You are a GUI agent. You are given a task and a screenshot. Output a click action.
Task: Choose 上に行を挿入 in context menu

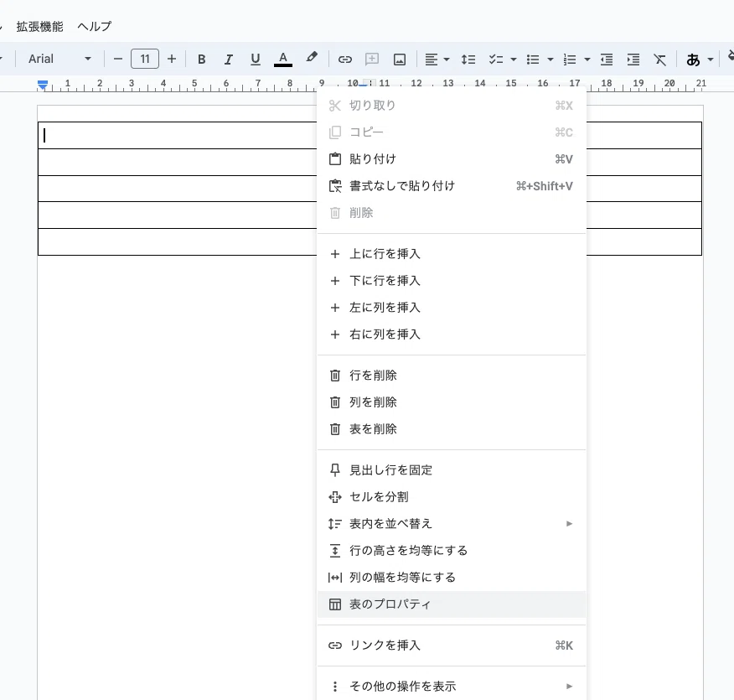(385, 254)
